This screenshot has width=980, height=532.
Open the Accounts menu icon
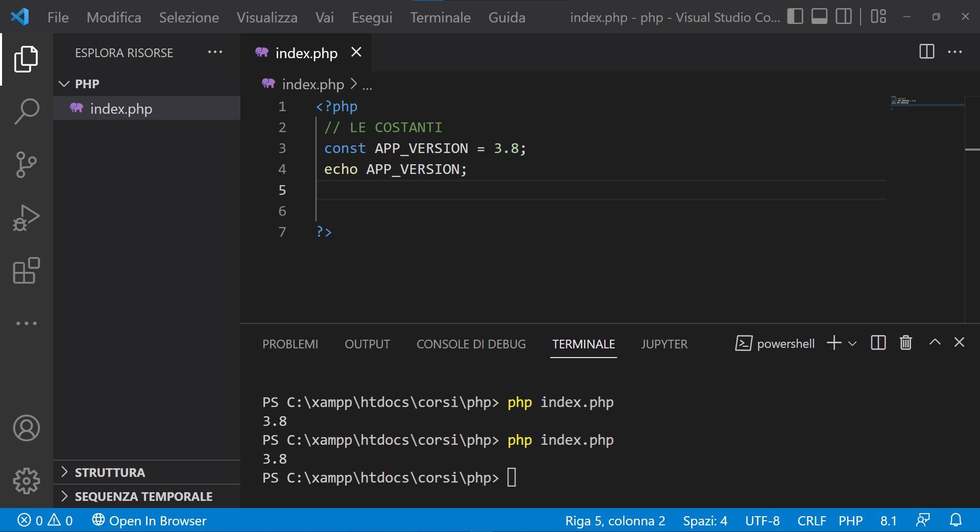point(26,428)
